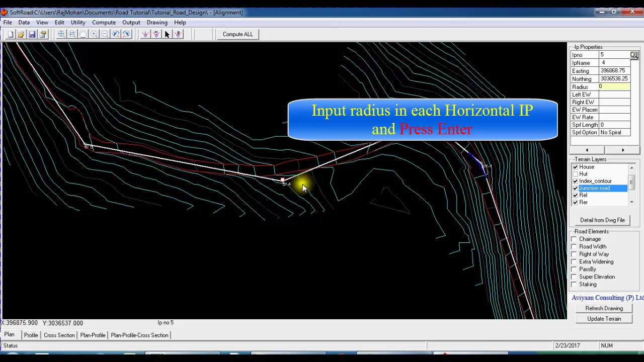644x362 pixels.
Task: Toggle the Rer terrain layer checkbox
Action: pyautogui.click(x=575, y=202)
